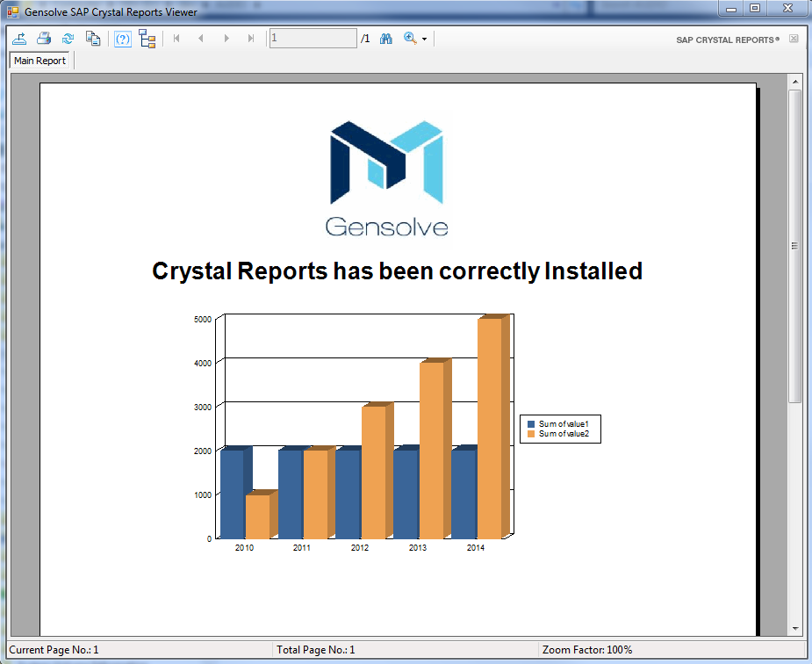Click the Print Report icon
Screen dimensions: 812x664
44,39
